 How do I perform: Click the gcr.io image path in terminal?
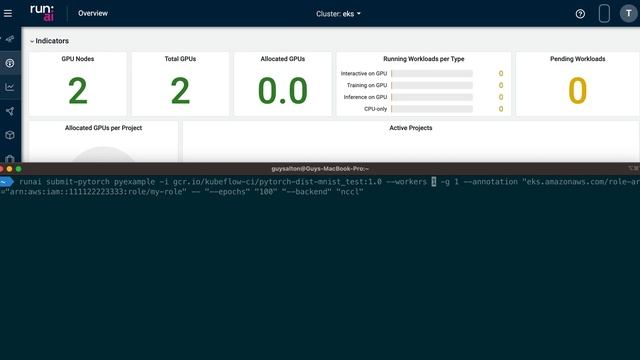click(277, 182)
